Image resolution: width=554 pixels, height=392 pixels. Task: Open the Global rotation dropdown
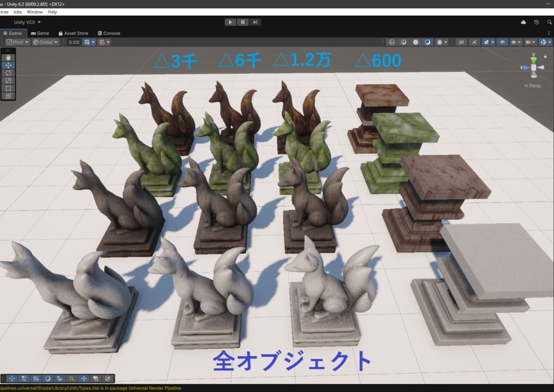click(x=45, y=42)
